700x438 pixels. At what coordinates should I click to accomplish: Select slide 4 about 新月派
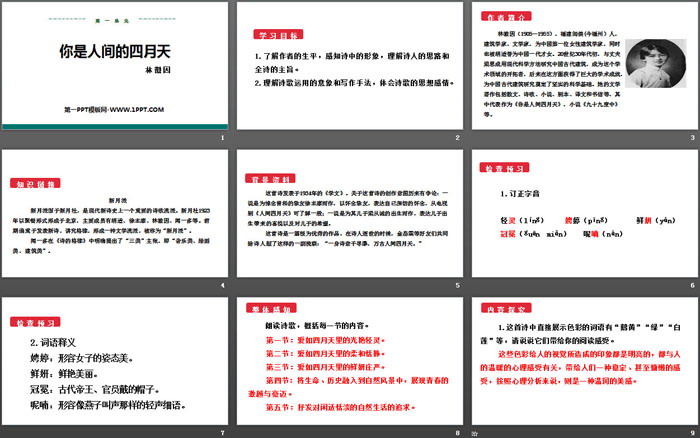click(x=115, y=213)
